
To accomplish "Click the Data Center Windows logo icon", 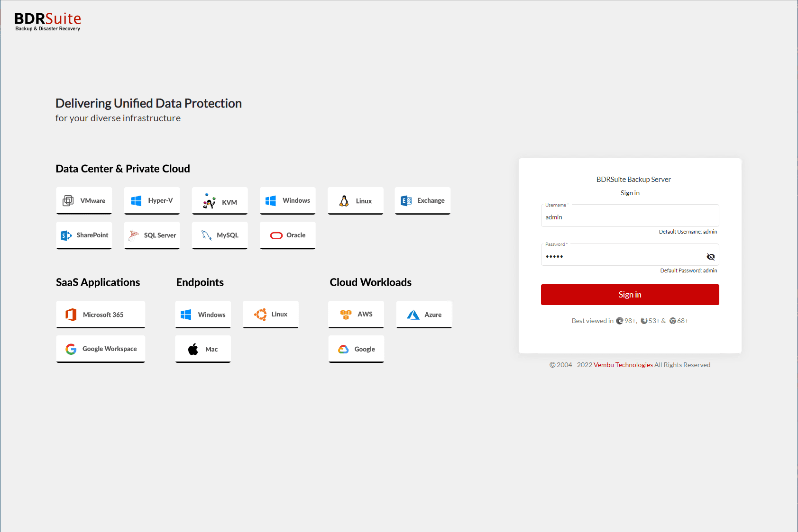I will tap(271, 201).
